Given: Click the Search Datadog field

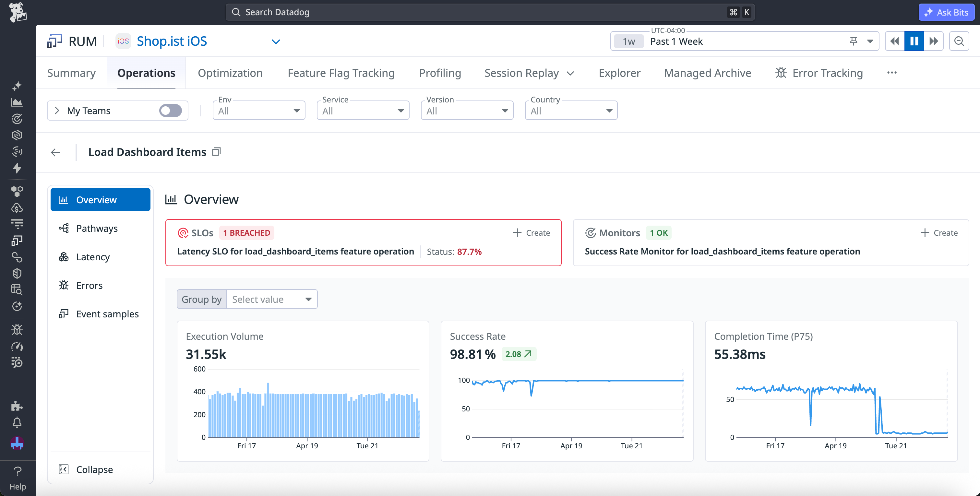Looking at the screenshot, I should [490, 12].
